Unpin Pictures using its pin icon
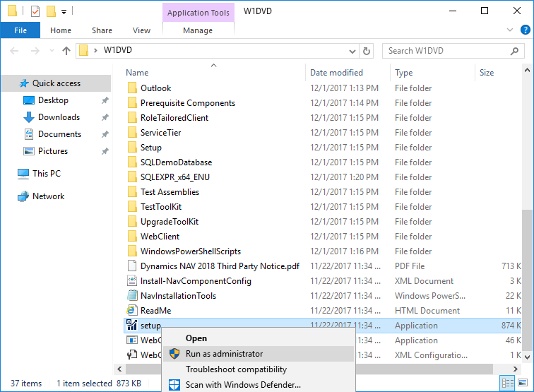534x392 pixels. point(105,151)
